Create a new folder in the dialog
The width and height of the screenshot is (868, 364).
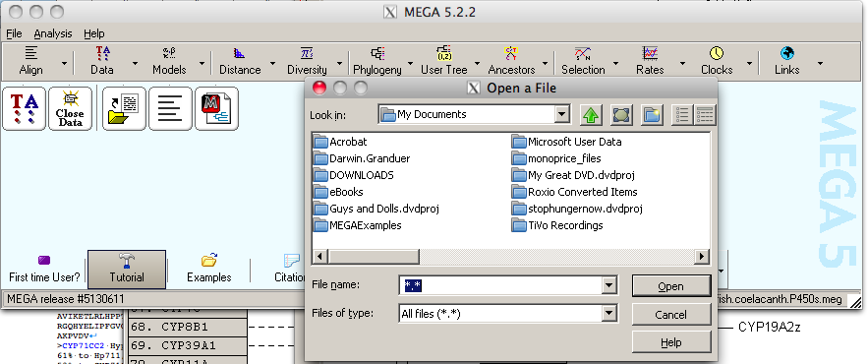click(653, 115)
